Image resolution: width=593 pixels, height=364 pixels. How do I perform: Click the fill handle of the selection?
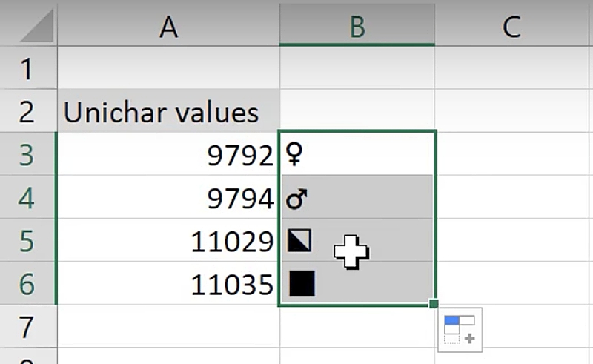coord(434,303)
